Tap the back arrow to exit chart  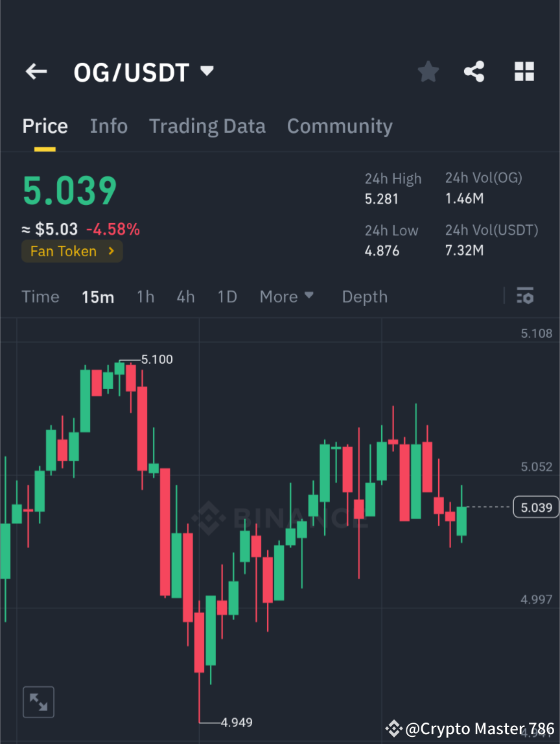(36, 71)
